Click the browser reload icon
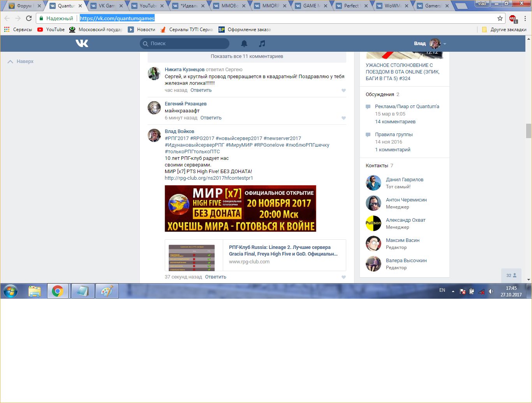532x403 pixels. point(29,18)
